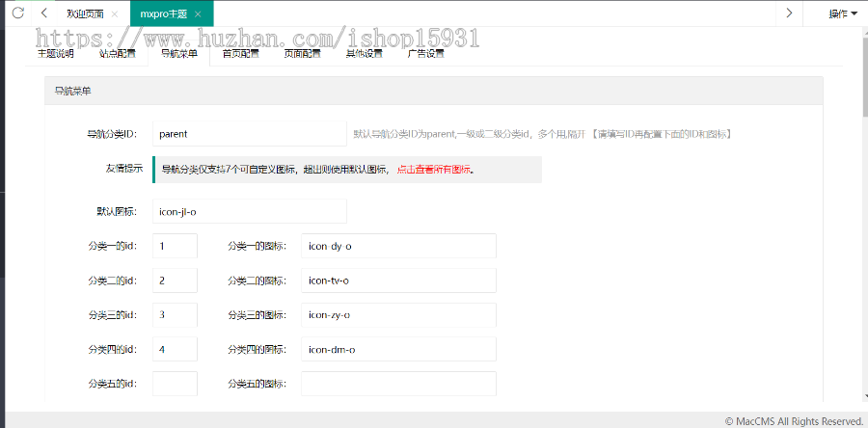Image resolution: width=868 pixels, height=428 pixels.
Task: Click the 分类一的图标 input field
Action: (398, 246)
